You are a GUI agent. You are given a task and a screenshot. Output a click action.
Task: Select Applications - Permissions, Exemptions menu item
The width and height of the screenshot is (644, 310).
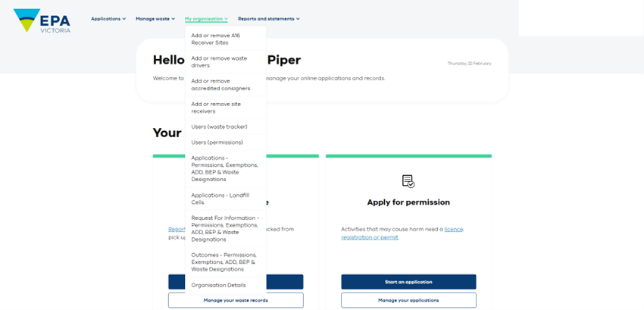click(x=226, y=169)
